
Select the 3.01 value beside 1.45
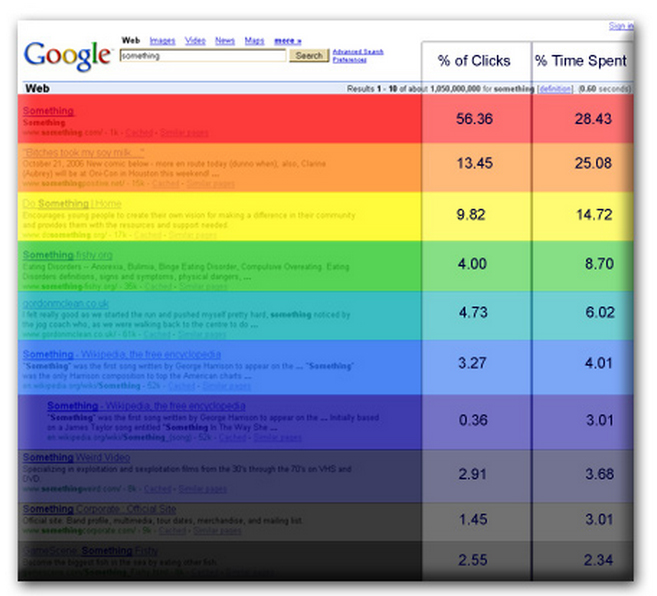pyautogui.click(x=599, y=520)
